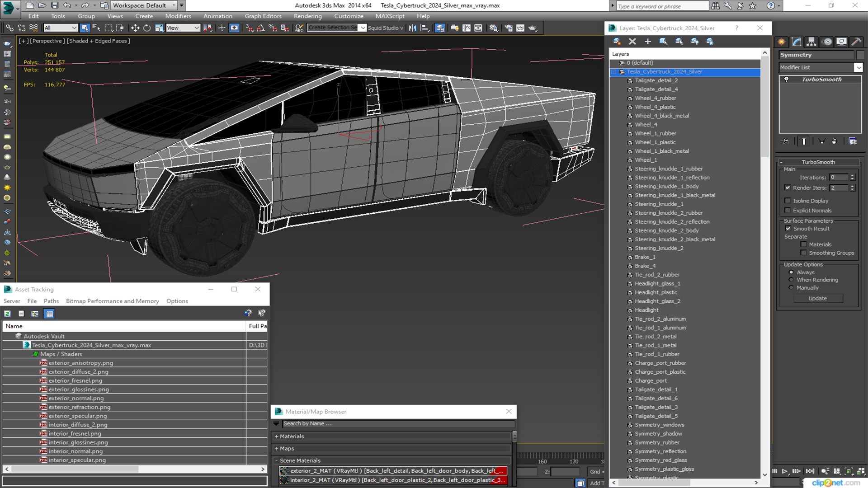This screenshot has height=488, width=868.
Task: Click the TurboSmooth Update button
Action: (817, 299)
